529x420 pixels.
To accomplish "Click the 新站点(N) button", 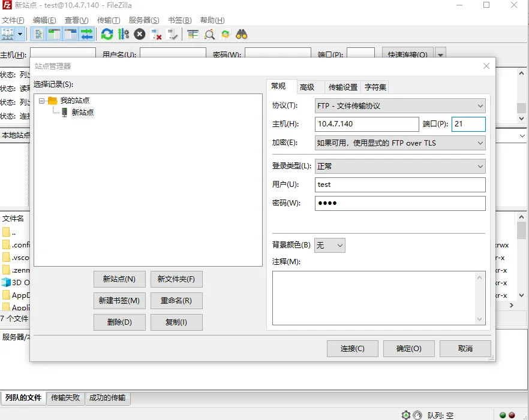I will point(119,279).
